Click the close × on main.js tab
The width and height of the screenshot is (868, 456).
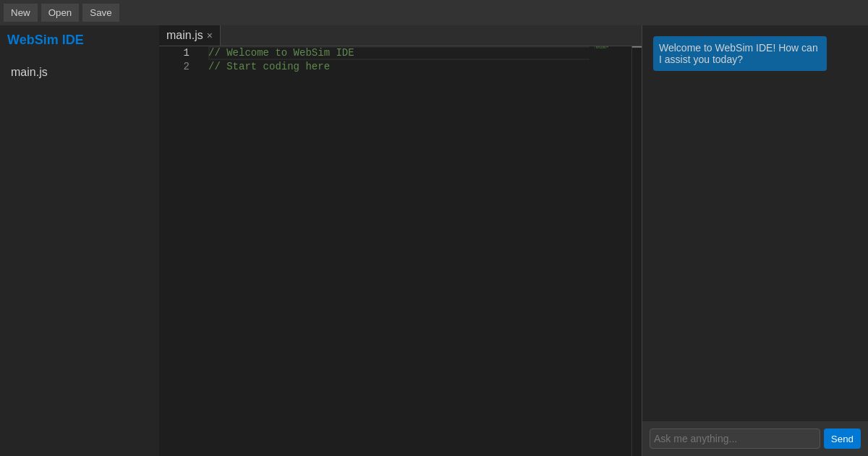[209, 35]
